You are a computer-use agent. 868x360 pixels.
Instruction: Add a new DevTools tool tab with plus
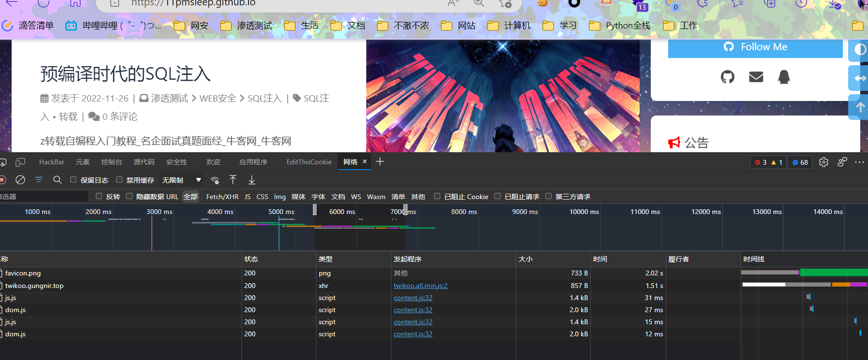(380, 161)
